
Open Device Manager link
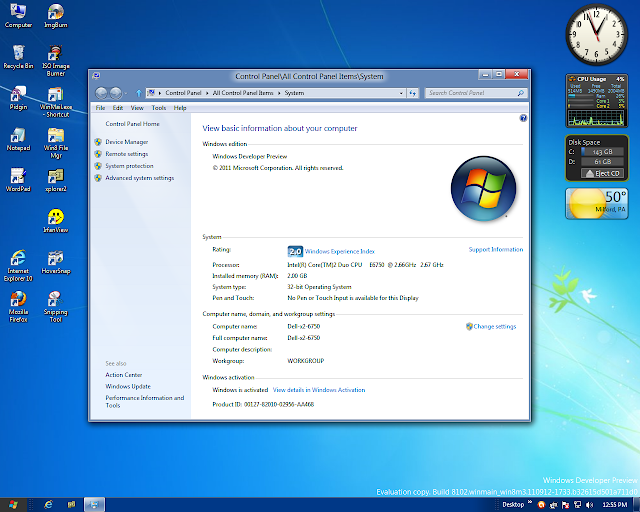pyautogui.click(x=127, y=142)
